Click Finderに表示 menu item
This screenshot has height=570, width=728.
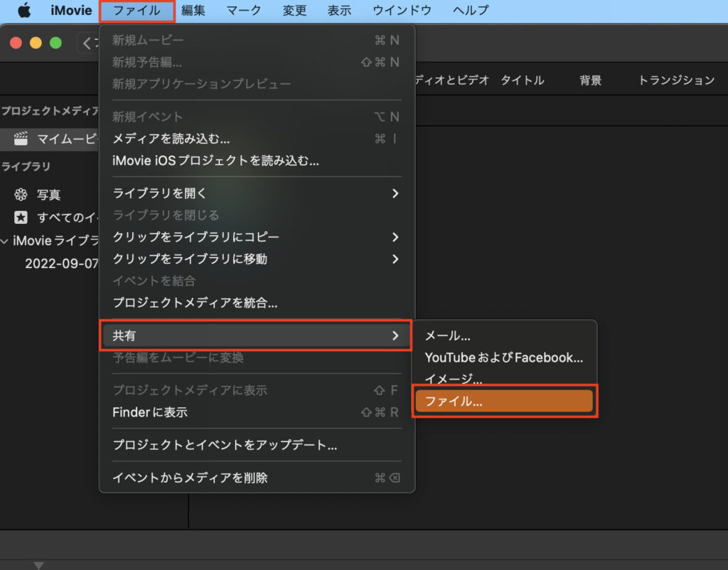click(x=150, y=412)
